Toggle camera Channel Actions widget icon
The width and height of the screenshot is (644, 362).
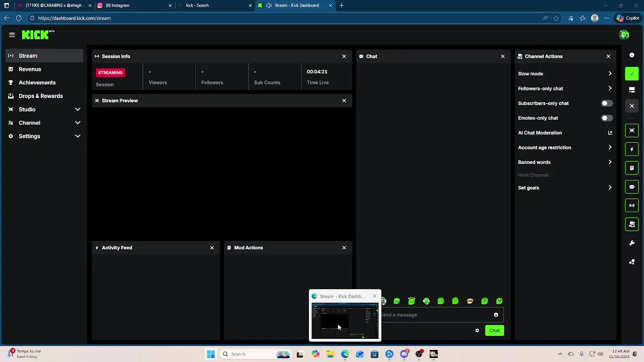pos(632,224)
